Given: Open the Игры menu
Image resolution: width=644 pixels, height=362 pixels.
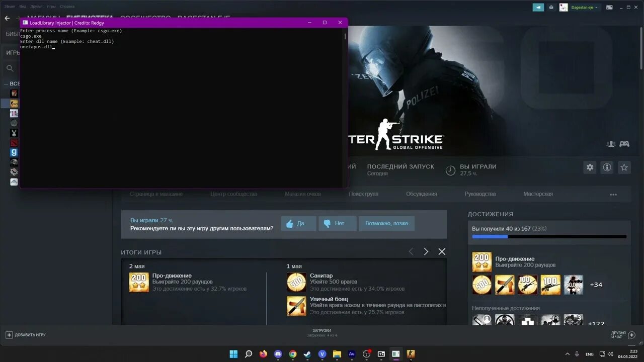Looking at the screenshot, I should (51, 7).
